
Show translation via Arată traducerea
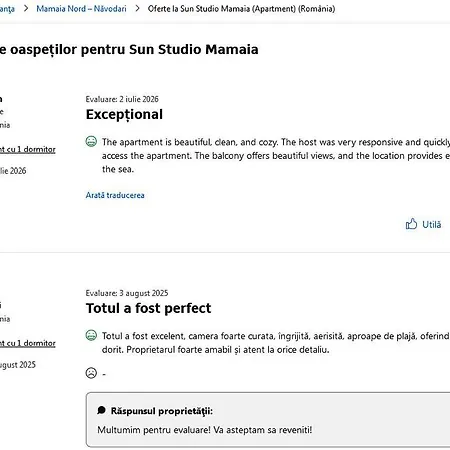tap(115, 195)
